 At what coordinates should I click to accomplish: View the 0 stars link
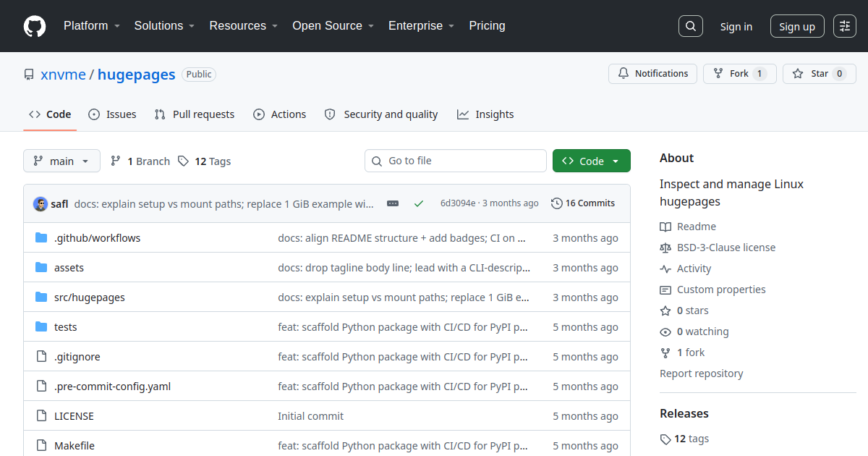tap(684, 311)
